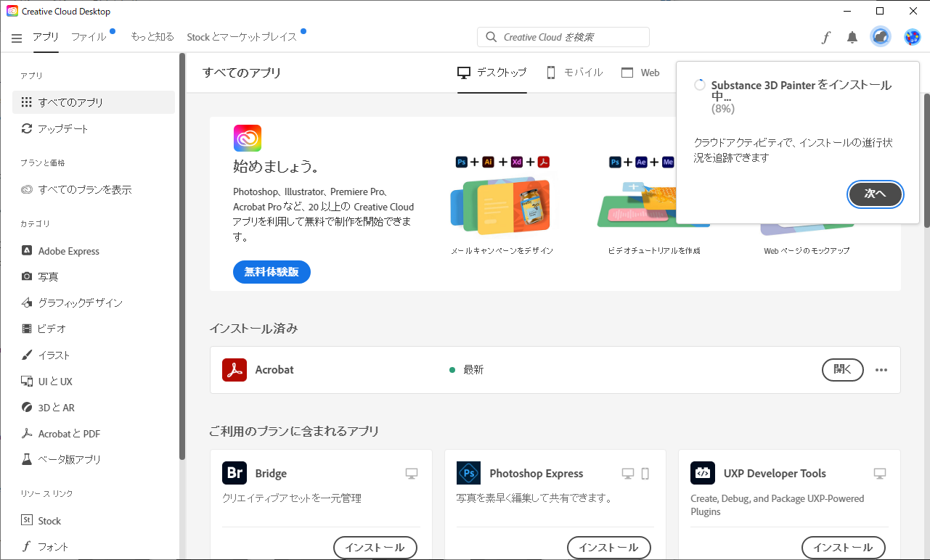Open the Adobe Express category
The height and width of the screenshot is (560, 930).
click(x=68, y=250)
